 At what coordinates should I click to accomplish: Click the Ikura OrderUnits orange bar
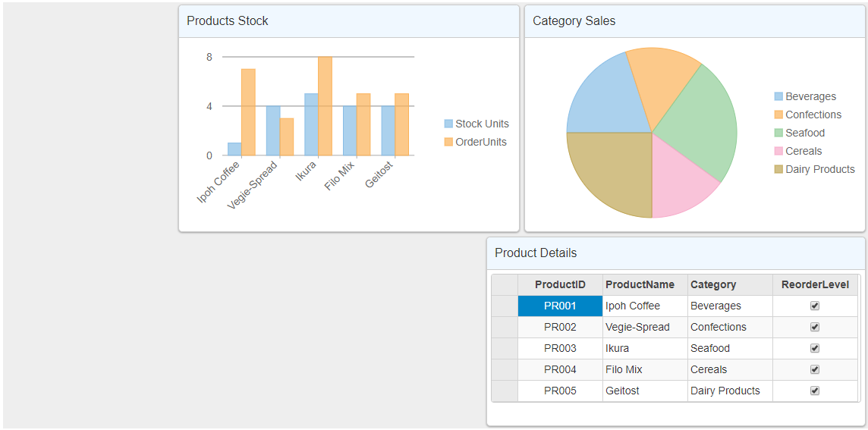point(325,106)
